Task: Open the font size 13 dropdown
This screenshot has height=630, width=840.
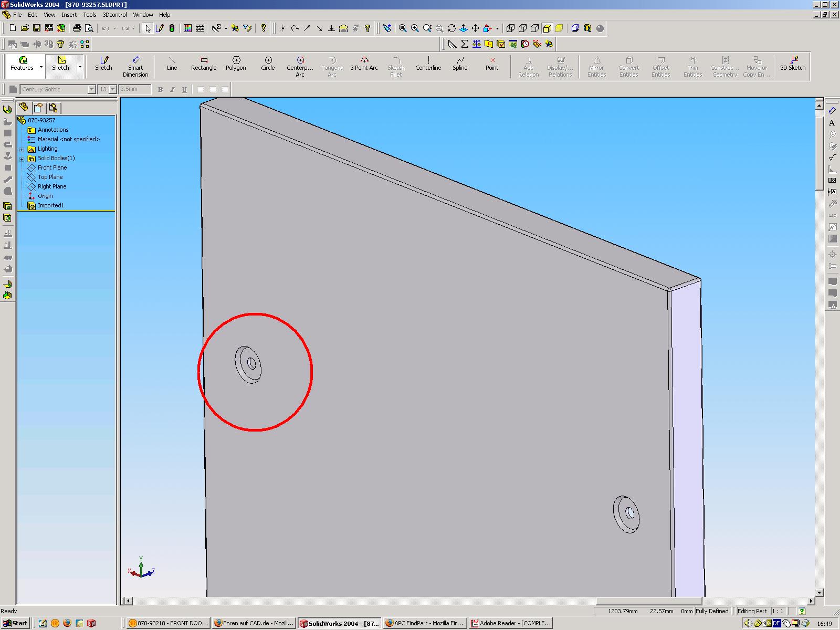Action: (x=112, y=90)
